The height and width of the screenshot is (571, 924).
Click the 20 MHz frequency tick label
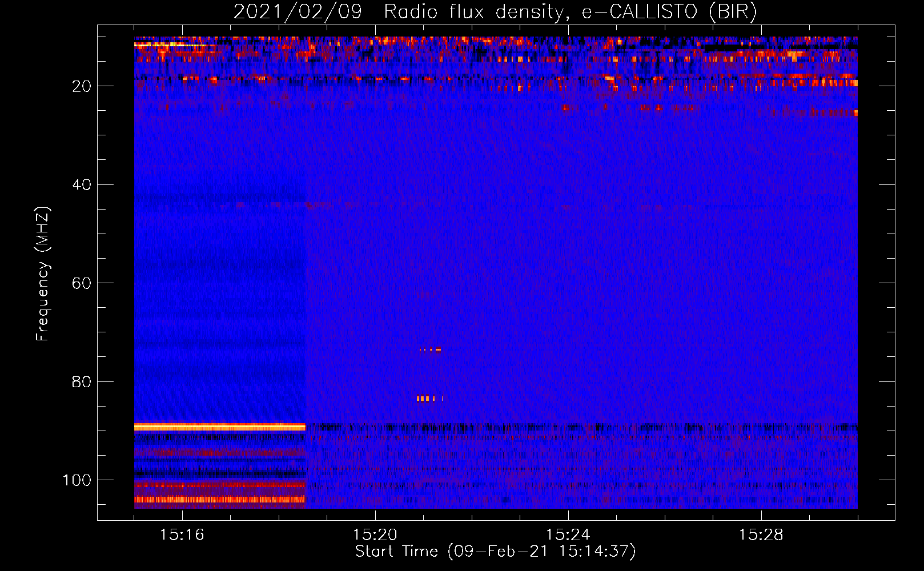[x=82, y=86]
